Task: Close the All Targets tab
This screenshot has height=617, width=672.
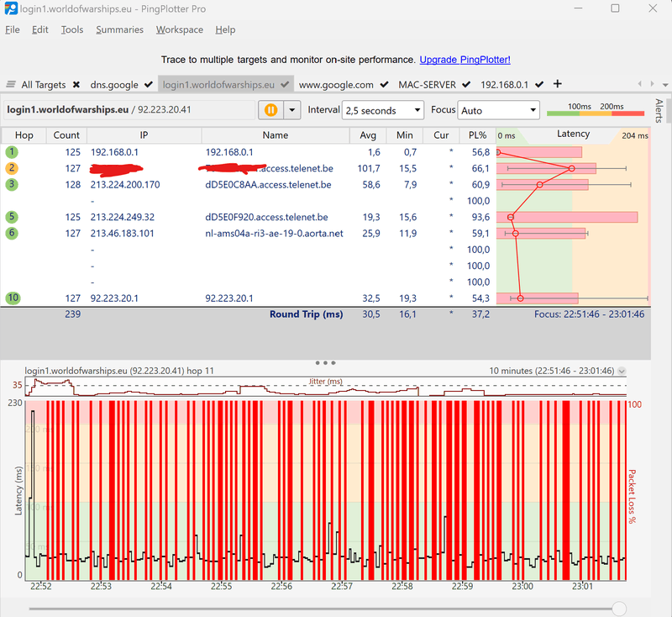Action: tap(76, 85)
